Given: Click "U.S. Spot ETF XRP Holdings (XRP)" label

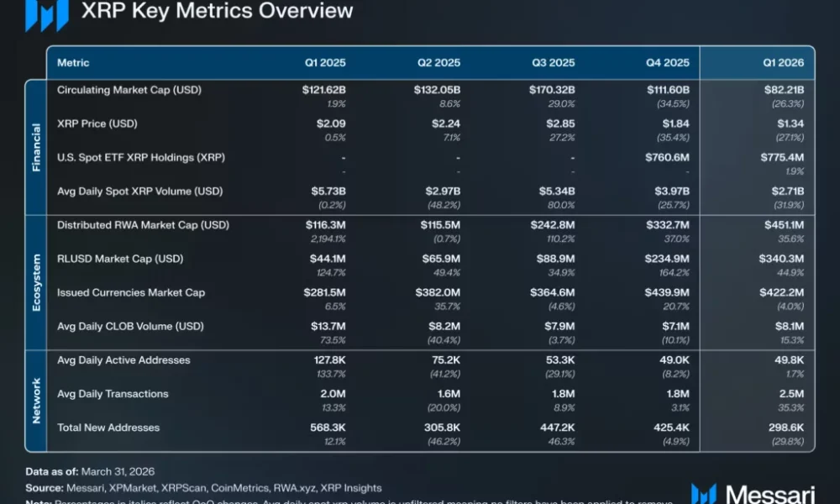Looking at the screenshot, I should point(141,157).
